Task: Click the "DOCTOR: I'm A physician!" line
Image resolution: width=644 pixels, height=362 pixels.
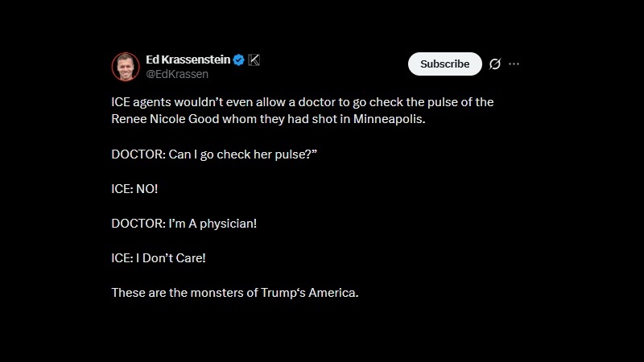Action: click(184, 223)
